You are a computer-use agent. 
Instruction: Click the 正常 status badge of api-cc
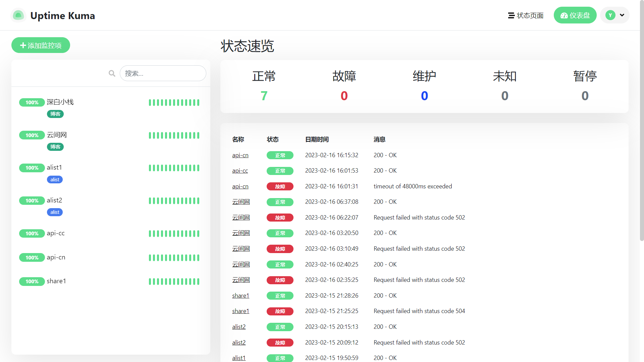click(x=280, y=171)
